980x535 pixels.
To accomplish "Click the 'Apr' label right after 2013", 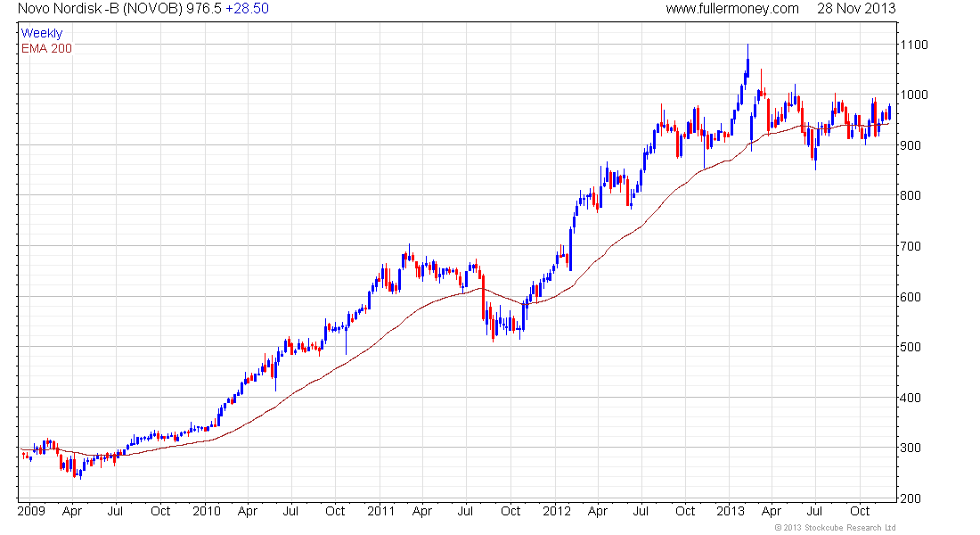I will [772, 512].
